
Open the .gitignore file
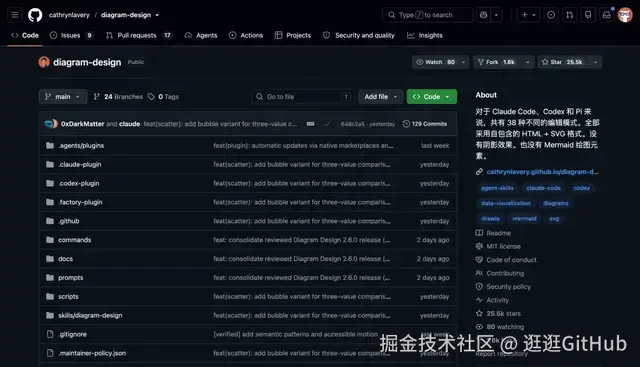pos(72,334)
